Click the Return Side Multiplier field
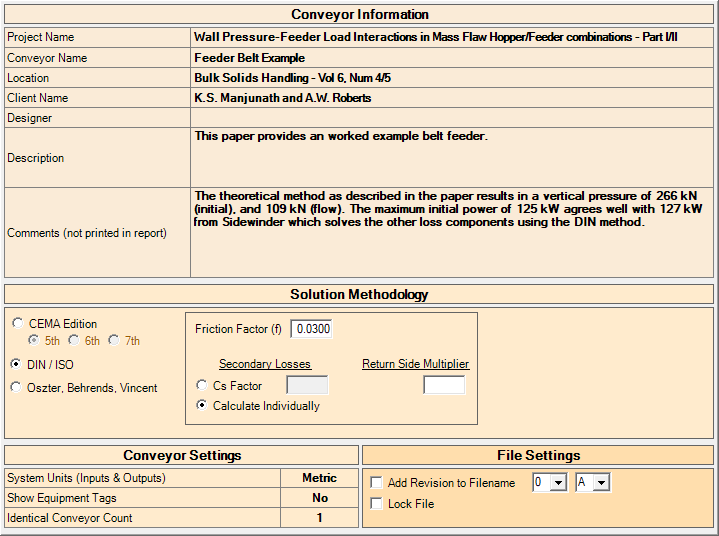 click(443, 385)
